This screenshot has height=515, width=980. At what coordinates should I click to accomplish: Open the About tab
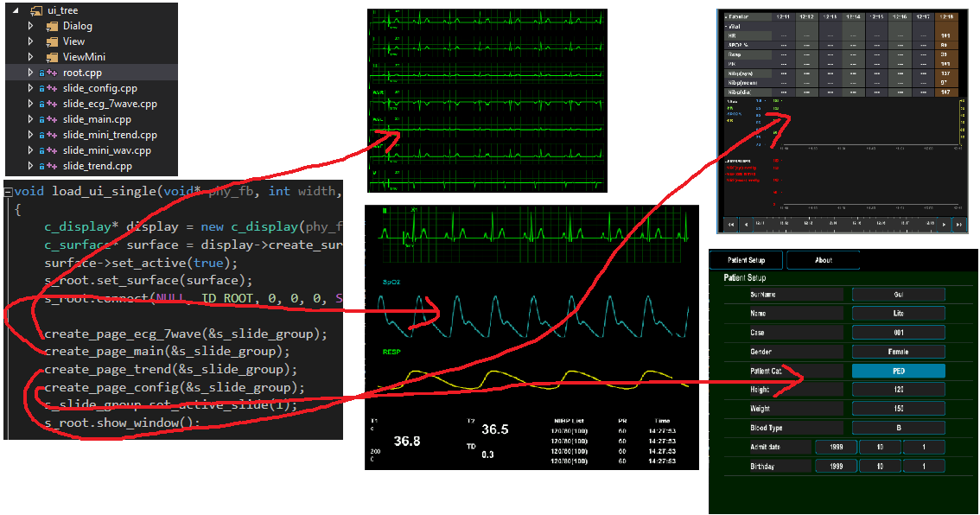(x=823, y=260)
